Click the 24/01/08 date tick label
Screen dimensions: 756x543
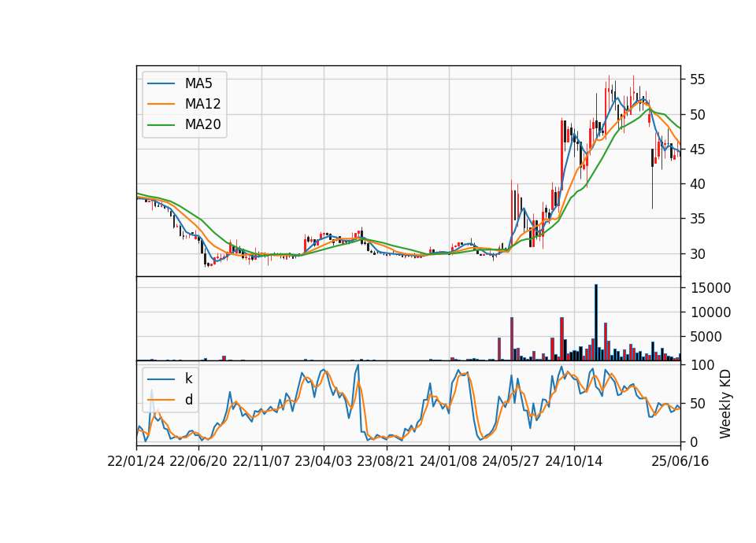pyautogui.click(x=449, y=461)
